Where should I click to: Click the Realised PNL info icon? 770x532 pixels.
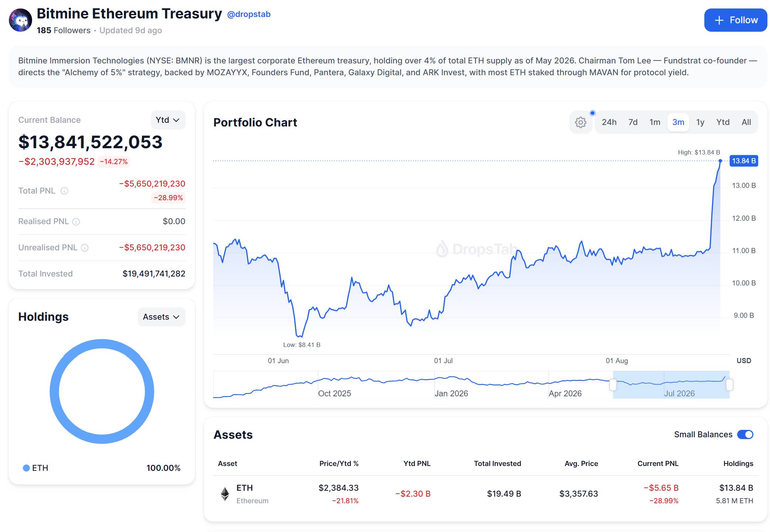[x=76, y=222]
